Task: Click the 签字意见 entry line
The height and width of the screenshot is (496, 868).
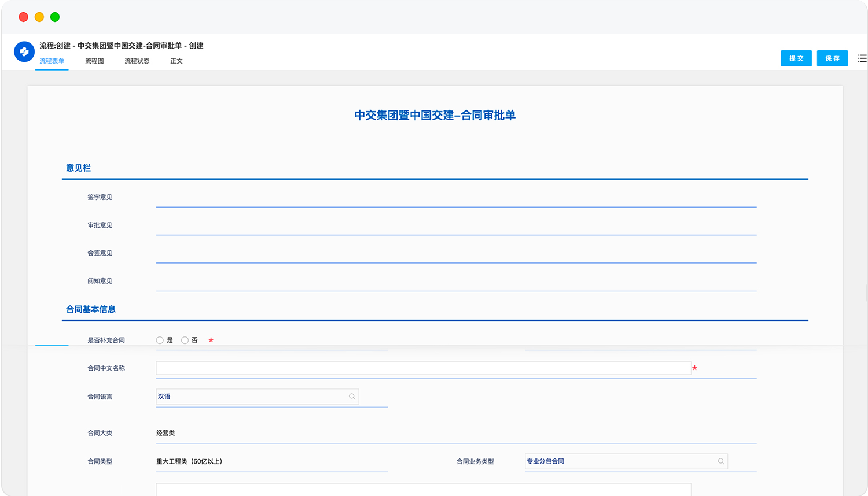Action: pos(457,198)
